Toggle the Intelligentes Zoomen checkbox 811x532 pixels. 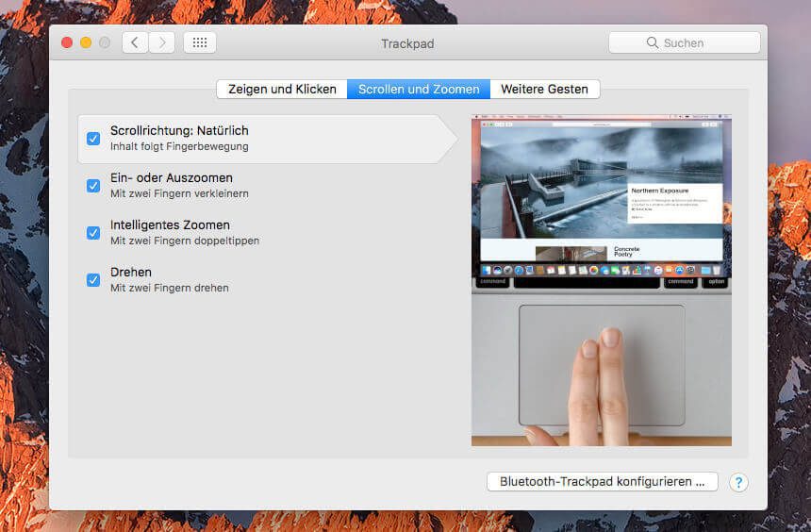(x=93, y=233)
